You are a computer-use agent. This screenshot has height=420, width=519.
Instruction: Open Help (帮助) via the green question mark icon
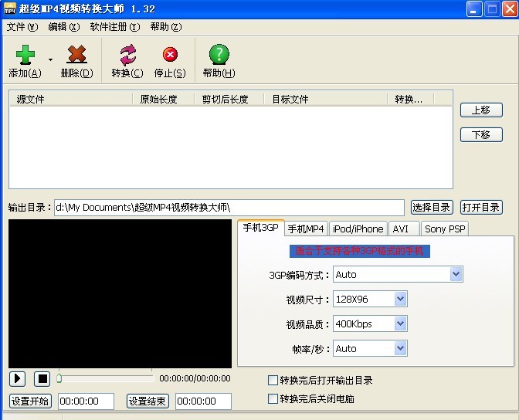219,55
